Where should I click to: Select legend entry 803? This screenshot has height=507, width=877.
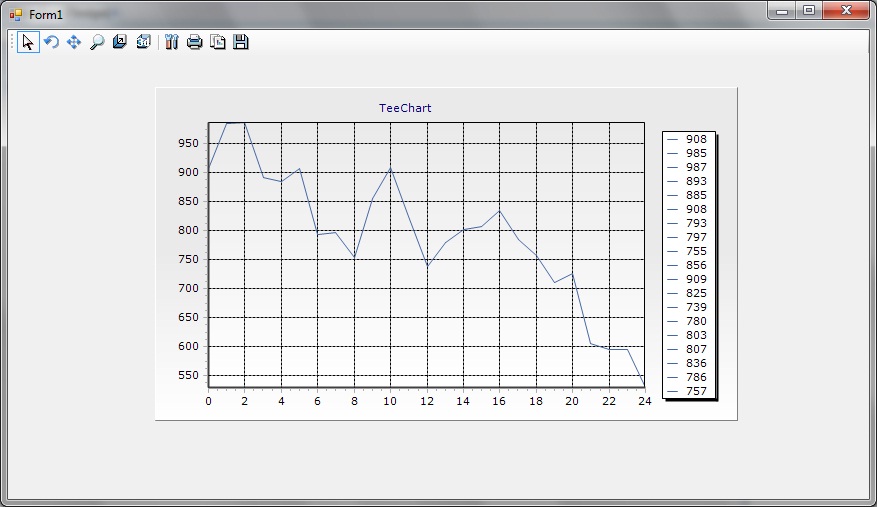coord(696,335)
